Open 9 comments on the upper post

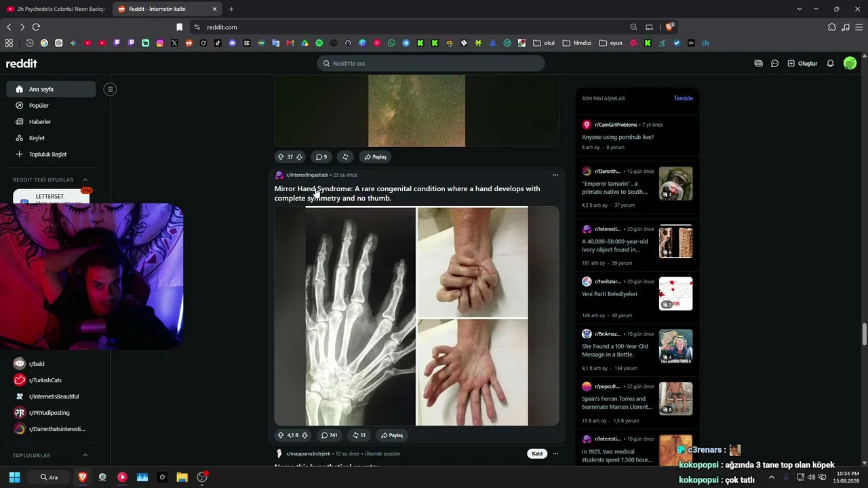click(x=321, y=157)
